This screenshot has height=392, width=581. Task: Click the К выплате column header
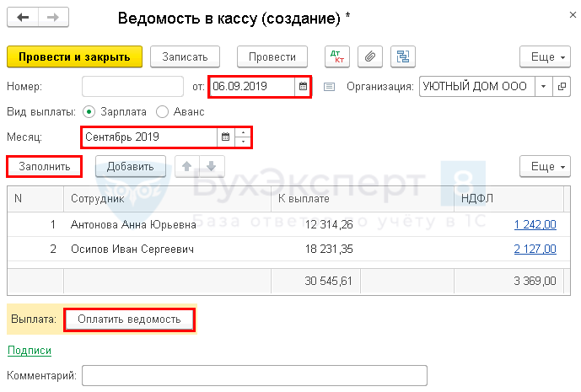363,199
